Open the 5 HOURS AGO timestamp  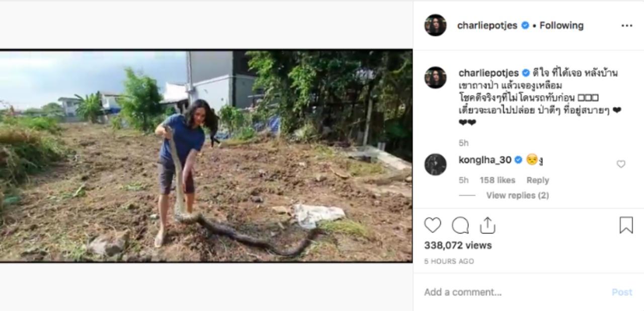pyautogui.click(x=449, y=261)
